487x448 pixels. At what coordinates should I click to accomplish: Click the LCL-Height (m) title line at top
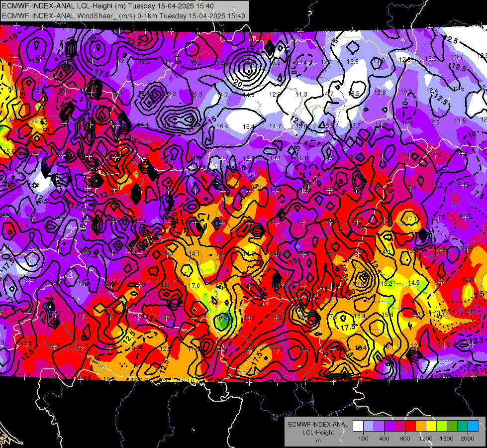(x=108, y=6)
